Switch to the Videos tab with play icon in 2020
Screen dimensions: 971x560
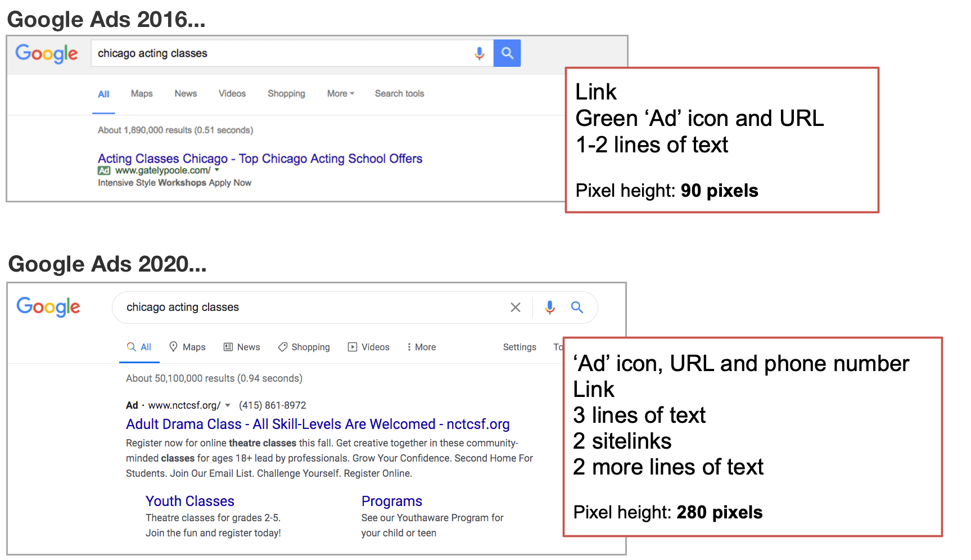click(369, 347)
